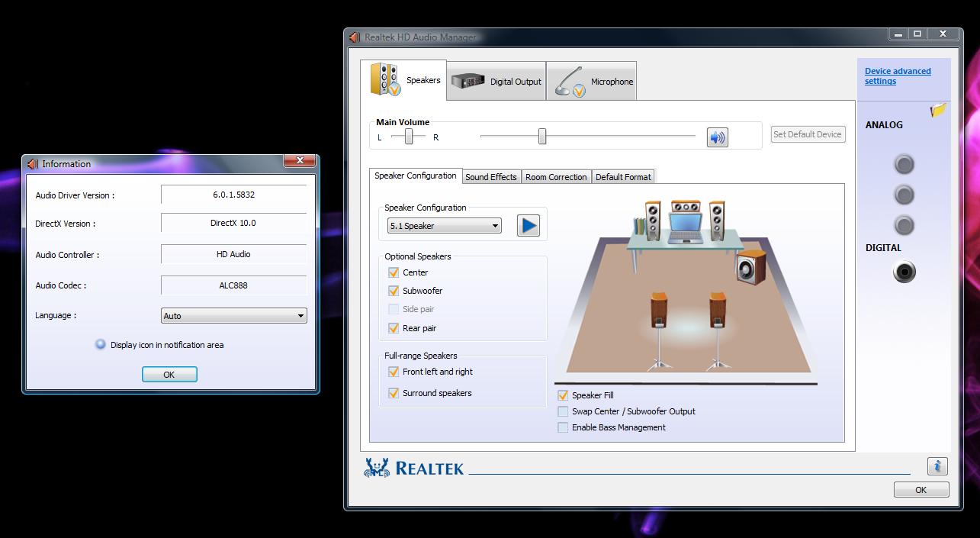The width and height of the screenshot is (980, 538).
Task: Toggle Display icon in notification area
Action: click(x=100, y=344)
